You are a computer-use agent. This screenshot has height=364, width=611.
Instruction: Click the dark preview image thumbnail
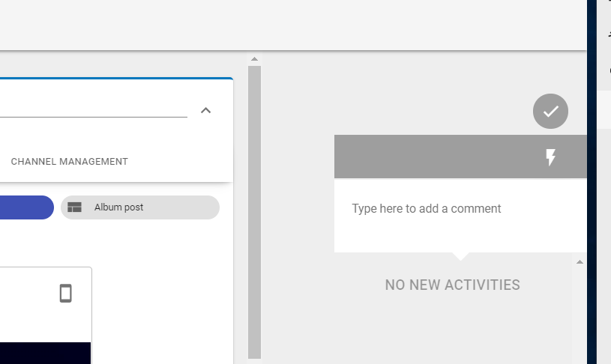(x=45, y=353)
